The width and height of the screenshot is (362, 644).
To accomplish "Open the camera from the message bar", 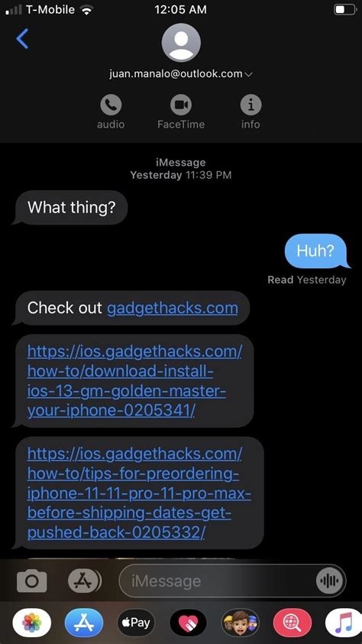I will pos(31,581).
